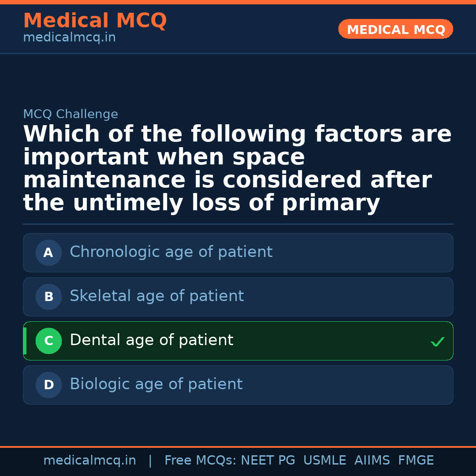Select the circular B badge icon
476x476 pixels.
point(48,297)
